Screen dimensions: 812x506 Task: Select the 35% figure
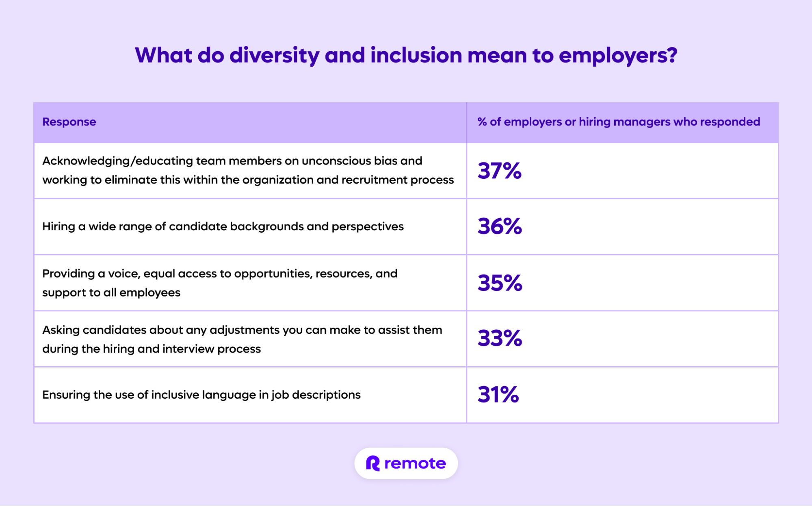[500, 283]
